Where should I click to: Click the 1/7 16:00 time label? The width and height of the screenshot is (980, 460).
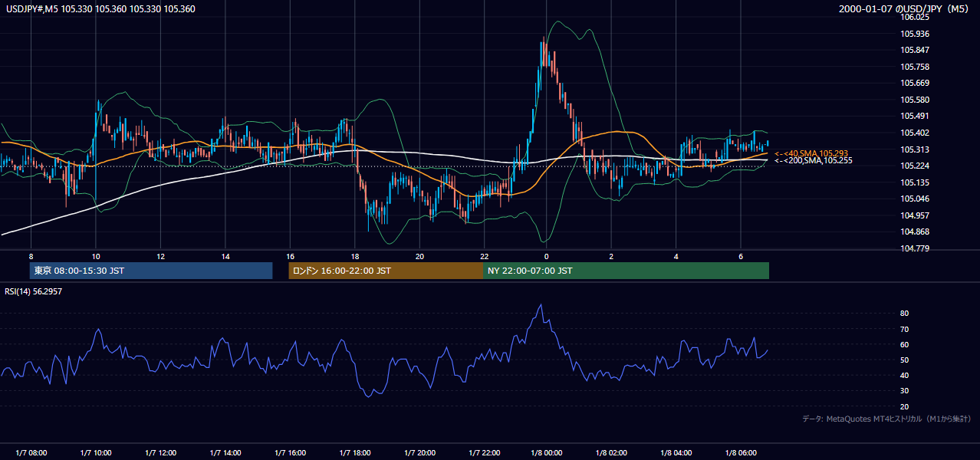289,453
